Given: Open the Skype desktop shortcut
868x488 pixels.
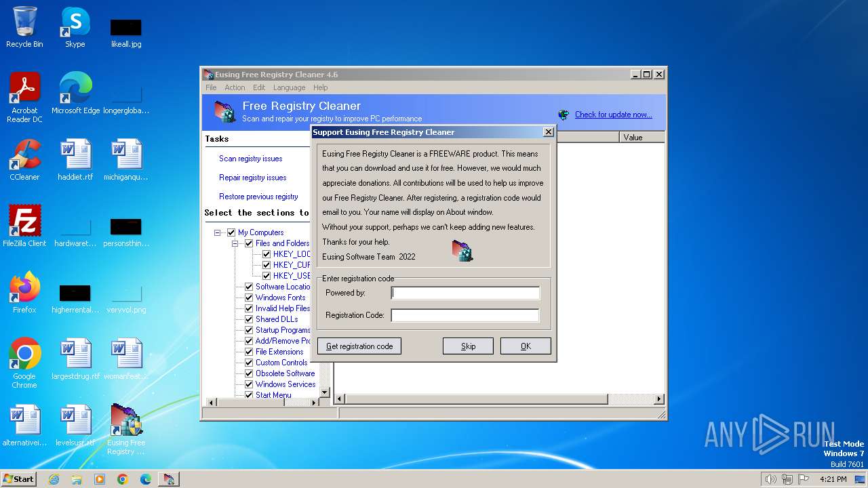Looking at the screenshot, I should pyautogui.click(x=75, y=27).
